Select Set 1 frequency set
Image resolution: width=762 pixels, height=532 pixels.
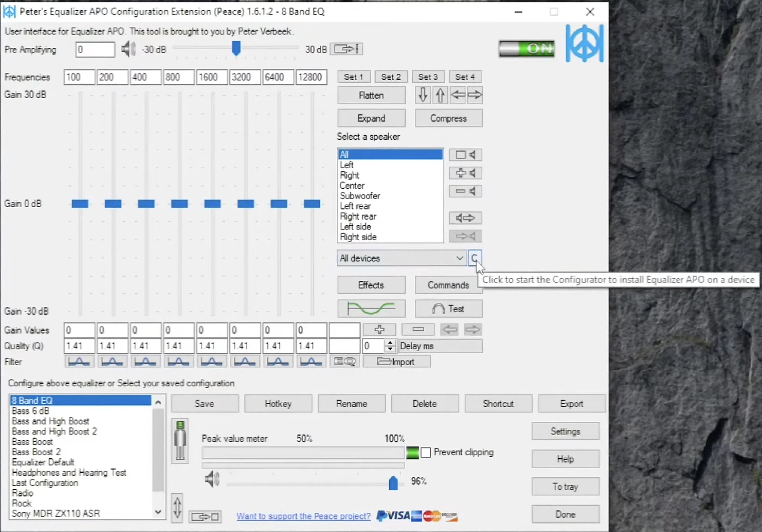353,77
